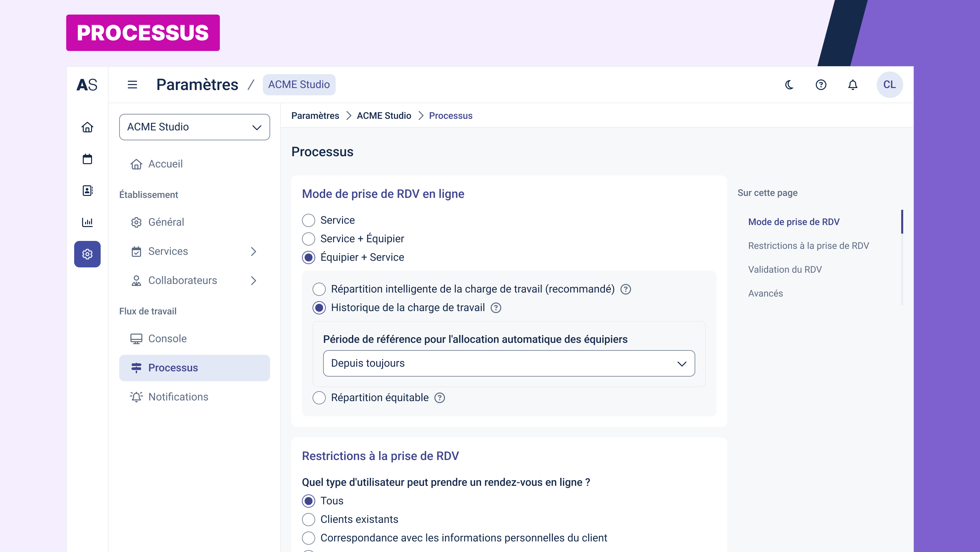Go to calendar icon in left rail

coord(87,159)
